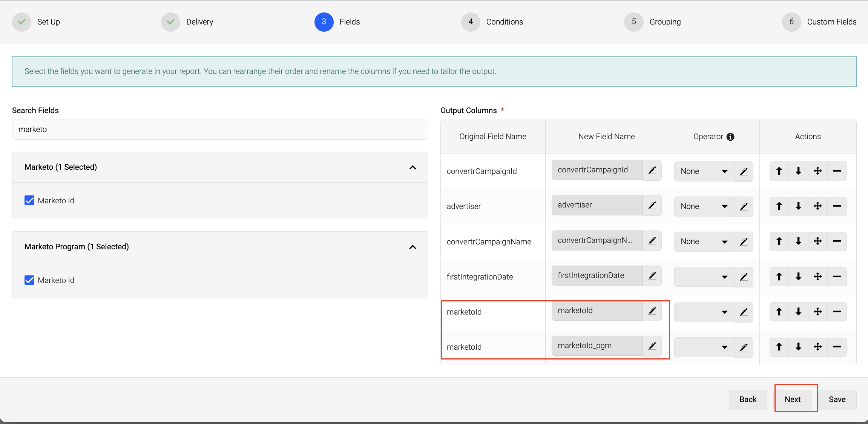
Task: Edit operator pencil in firstIntegrationDate row
Action: click(744, 277)
